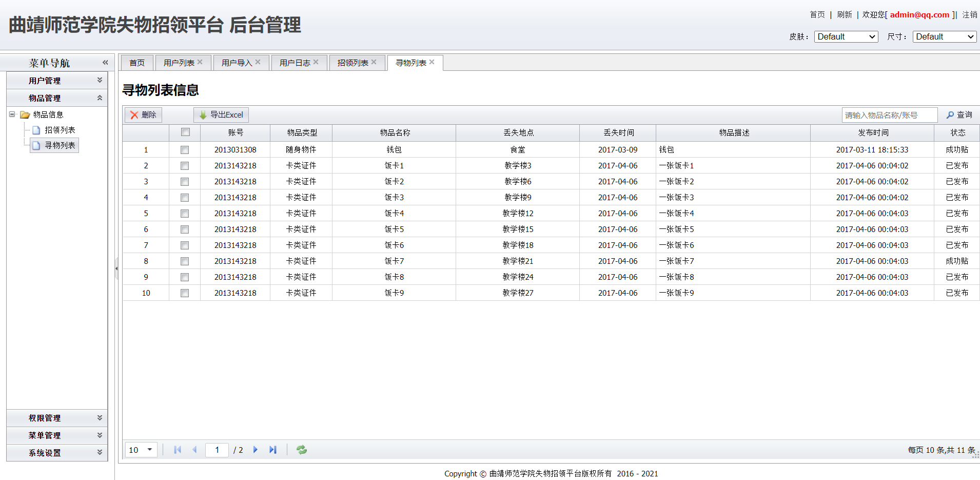The height and width of the screenshot is (480, 980).
Task: Click 注销 to log out
Action: (x=970, y=14)
